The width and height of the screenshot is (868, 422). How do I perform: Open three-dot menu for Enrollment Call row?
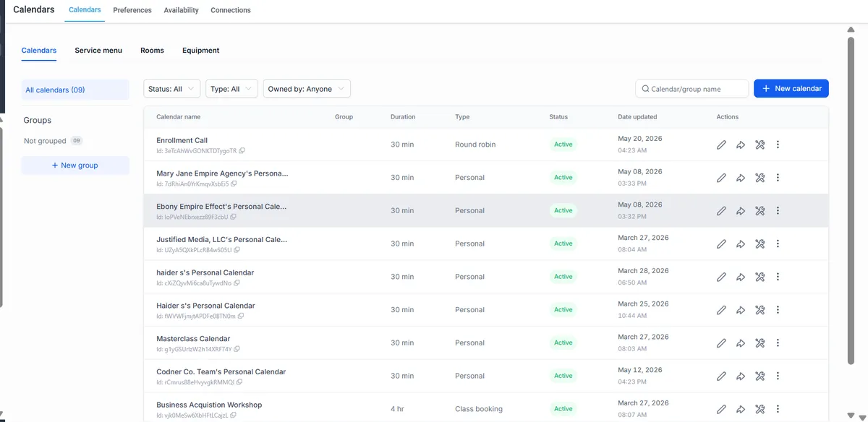point(778,145)
